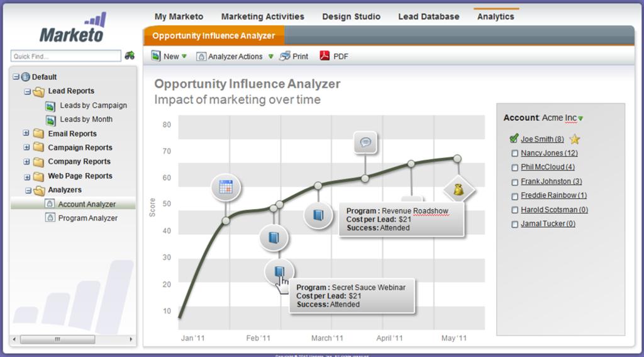Open the Joe Smith (8) link
This screenshot has width=644, height=357.
542,139
